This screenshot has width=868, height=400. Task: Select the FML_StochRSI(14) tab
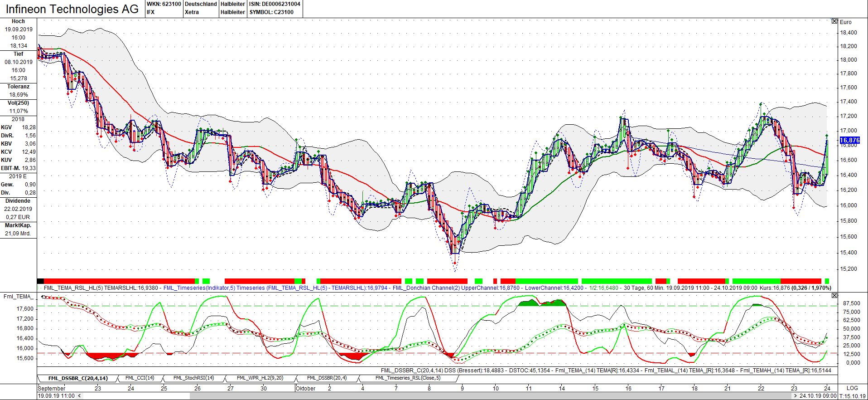pos(193,378)
